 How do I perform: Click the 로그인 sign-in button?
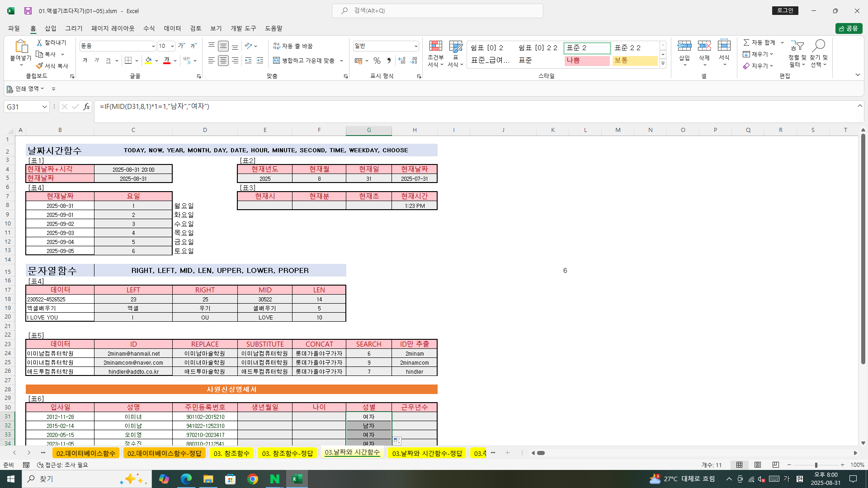pos(785,10)
